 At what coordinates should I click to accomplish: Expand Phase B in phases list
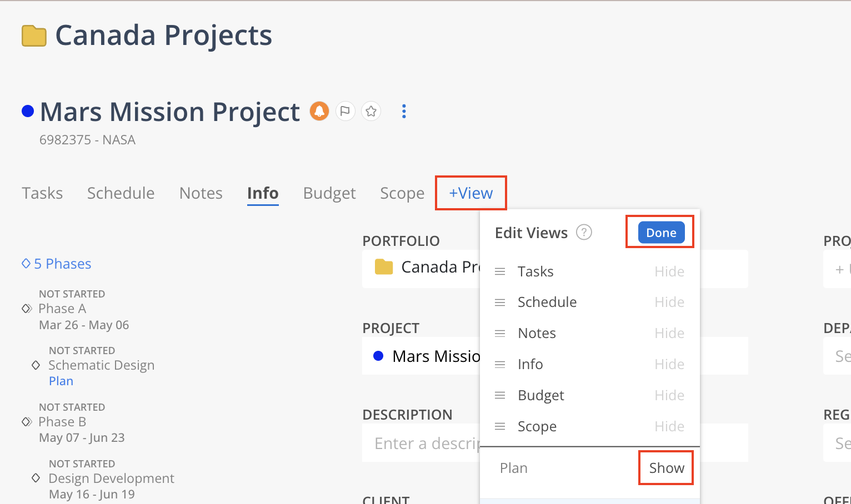click(x=27, y=422)
